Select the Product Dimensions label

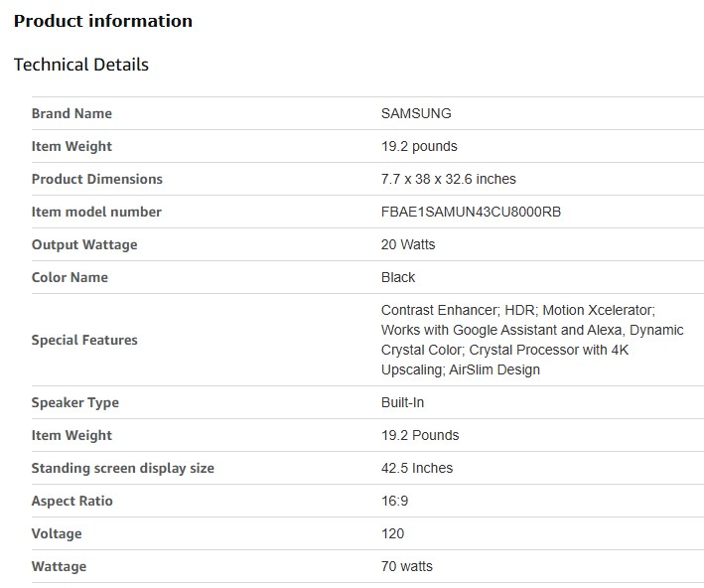pyautogui.click(x=96, y=179)
